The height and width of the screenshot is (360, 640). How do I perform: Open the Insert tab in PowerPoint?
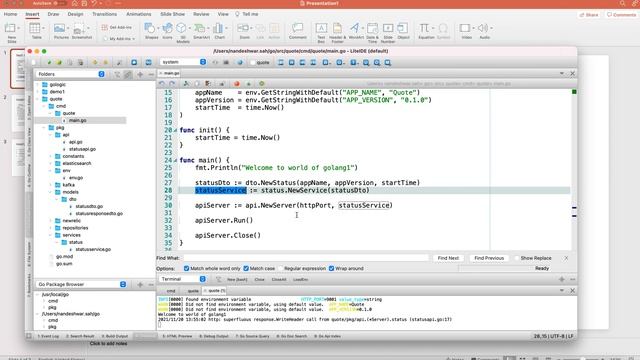click(x=32, y=14)
